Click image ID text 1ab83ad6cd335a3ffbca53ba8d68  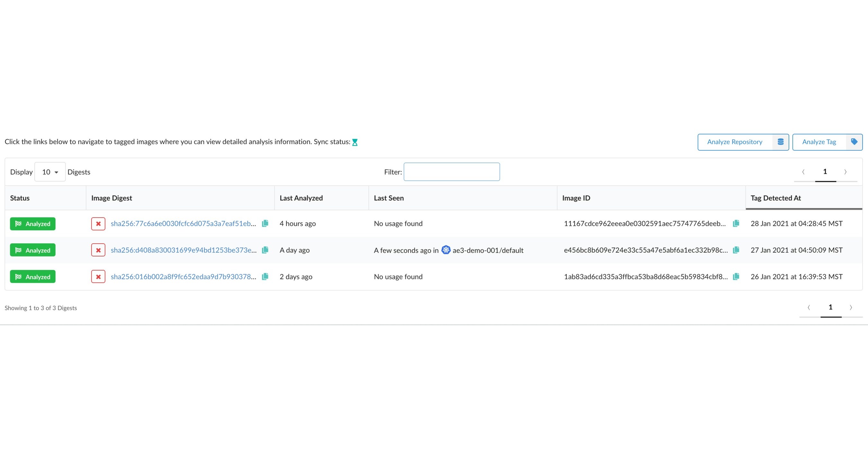(x=646, y=277)
